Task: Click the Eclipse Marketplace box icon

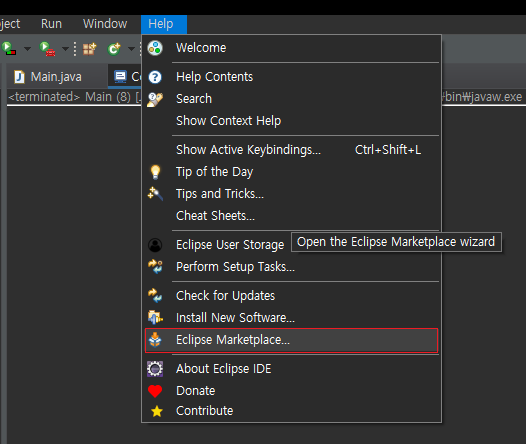Action: pyautogui.click(x=155, y=340)
